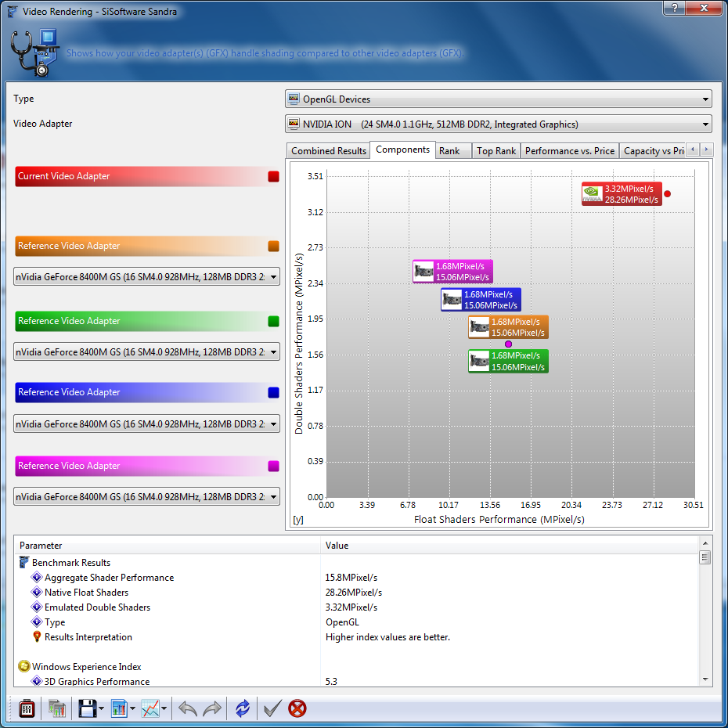Expand the save icon's dropdown arrow
Image resolution: width=728 pixels, height=728 pixels.
(101, 709)
